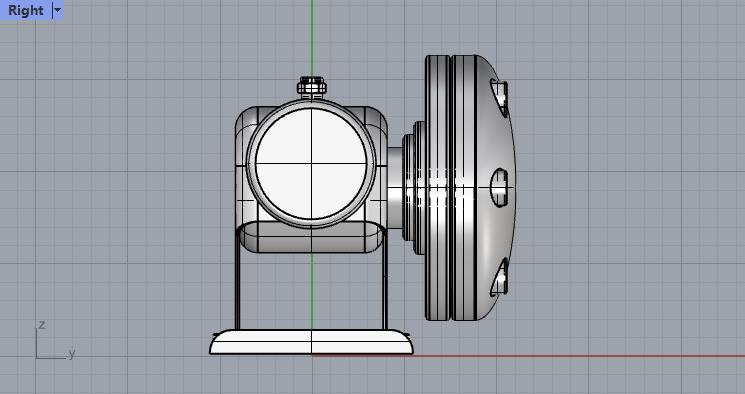Screen dimensions: 745x394
Task: Open the Right viewport dropdown arrow
Action: [57, 10]
